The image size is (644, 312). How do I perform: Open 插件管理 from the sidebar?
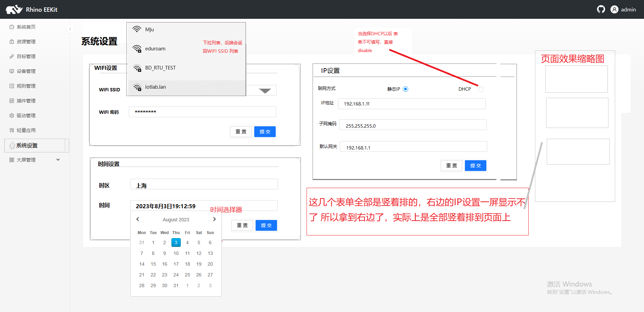(x=26, y=100)
